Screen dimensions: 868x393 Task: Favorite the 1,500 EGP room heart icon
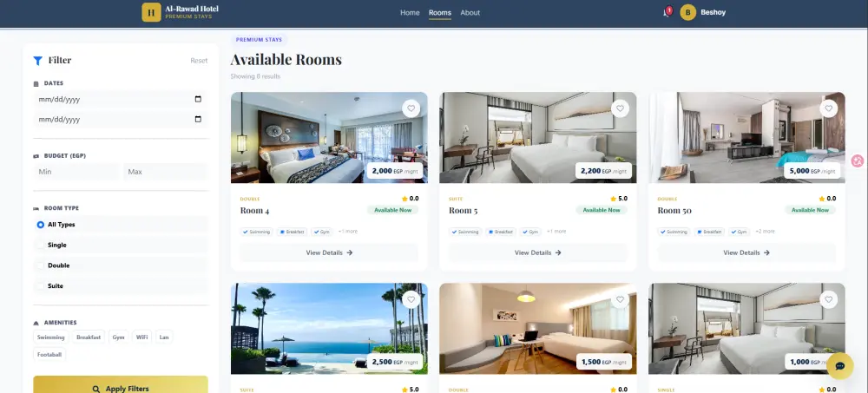click(620, 299)
